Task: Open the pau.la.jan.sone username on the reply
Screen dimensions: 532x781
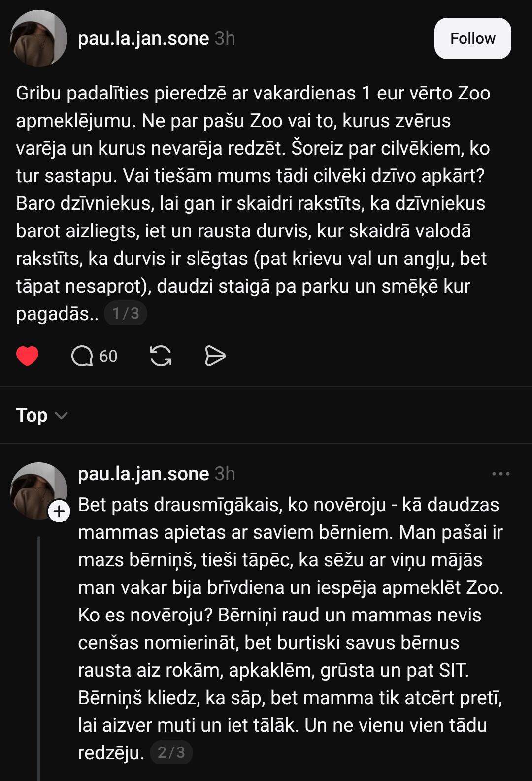Action: (x=143, y=474)
